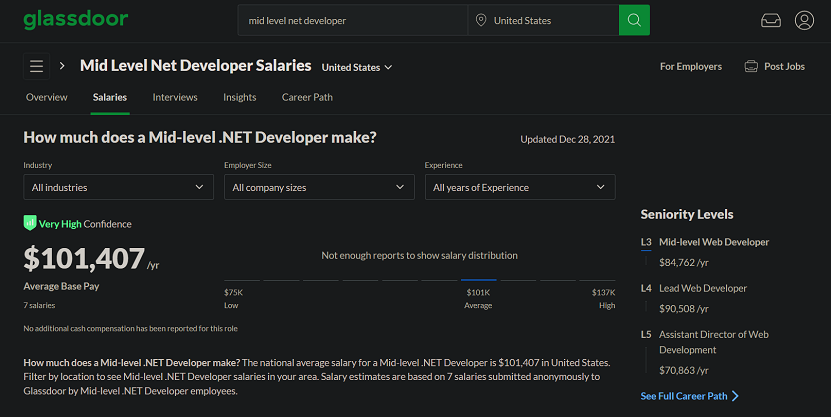Image resolution: width=831 pixels, height=417 pixels.
Task: Open the All company sizes dropdown
Action: [x=319, y=187]
